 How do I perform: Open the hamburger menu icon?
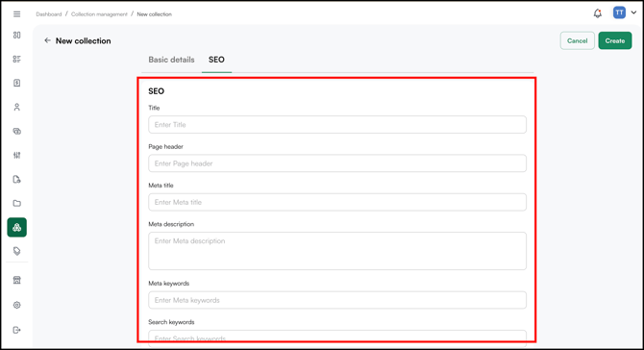(17, 14)
